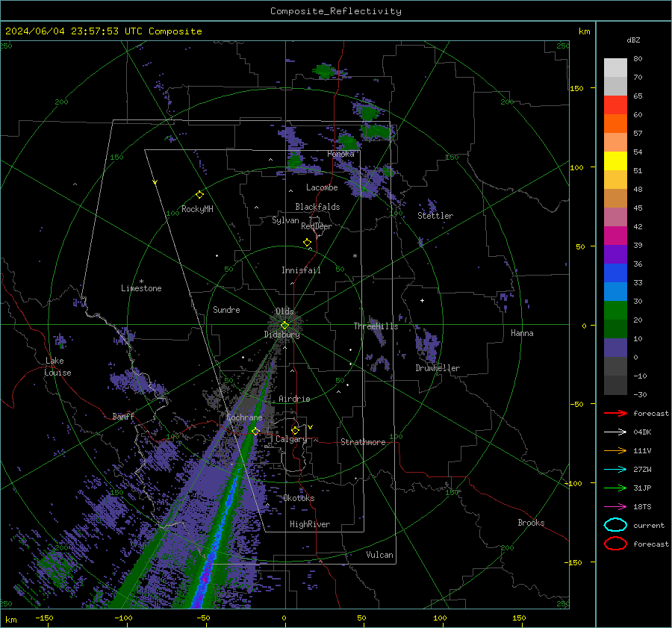Click the Brooks town label
Image resolution: width=672 pixels, height=628 pixels.
click(531, 523)
